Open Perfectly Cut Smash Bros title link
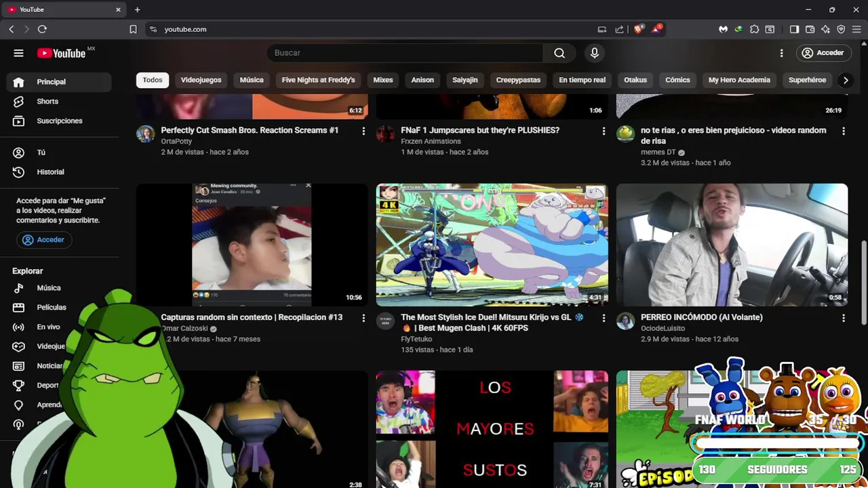 coord(250,130)
